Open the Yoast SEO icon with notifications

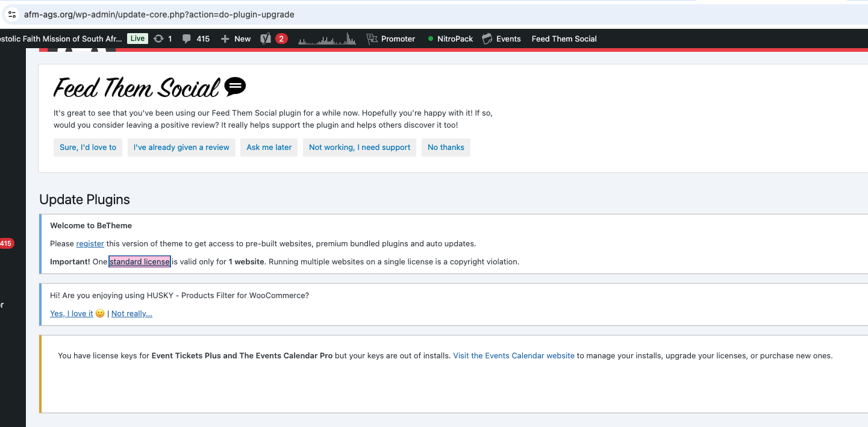click(x=266, y=39)
